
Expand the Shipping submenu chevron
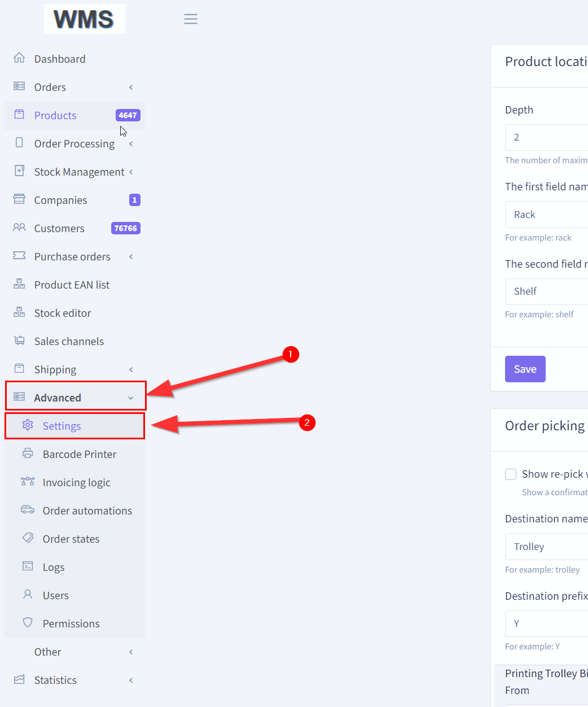(131, 369)
